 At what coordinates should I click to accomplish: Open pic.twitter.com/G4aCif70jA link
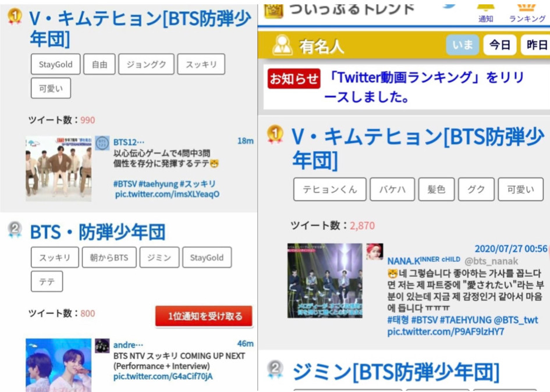(x=163, y=376)
